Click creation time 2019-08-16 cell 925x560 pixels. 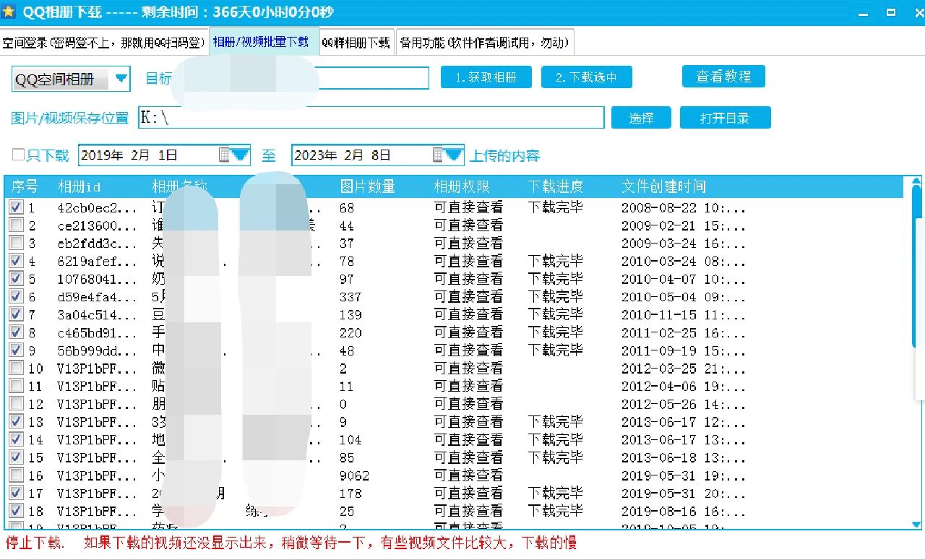[683, 511]
